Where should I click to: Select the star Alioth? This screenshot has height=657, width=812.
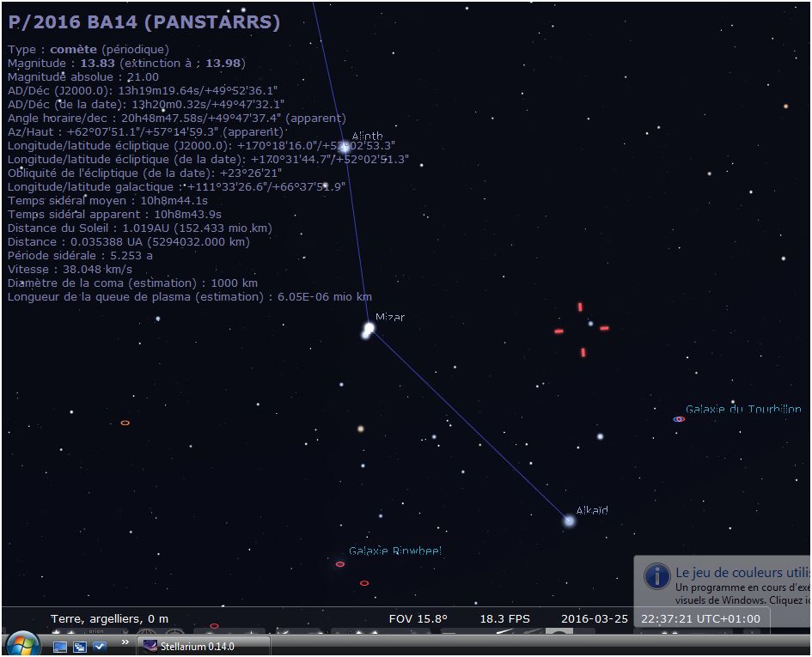tap(344, 147)
